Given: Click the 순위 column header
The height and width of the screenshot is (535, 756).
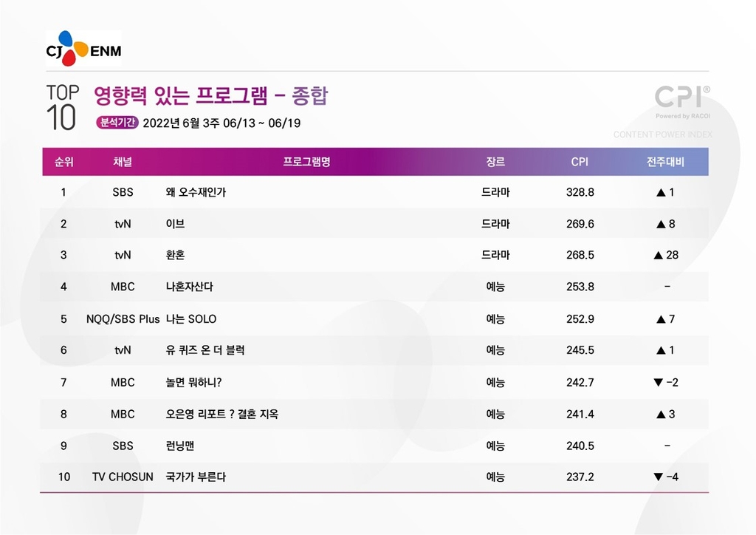Looking at the screenshot, I should tap(63, 162).
